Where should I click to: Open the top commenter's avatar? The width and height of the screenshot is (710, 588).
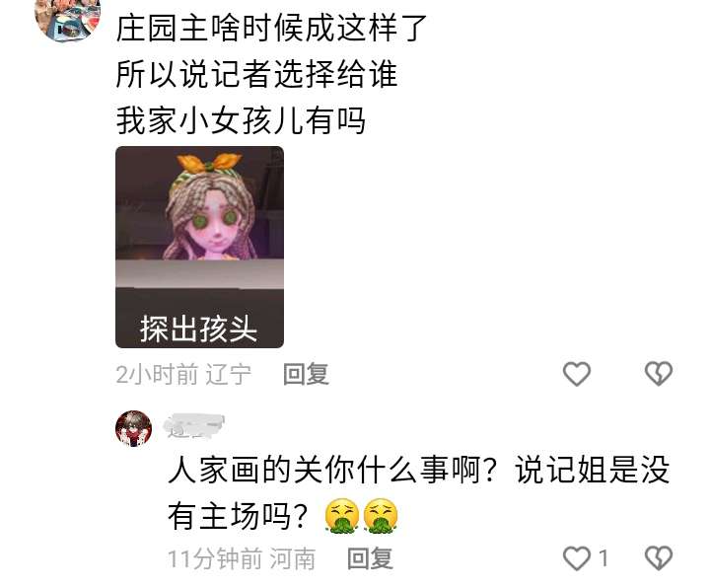[67, 20]
